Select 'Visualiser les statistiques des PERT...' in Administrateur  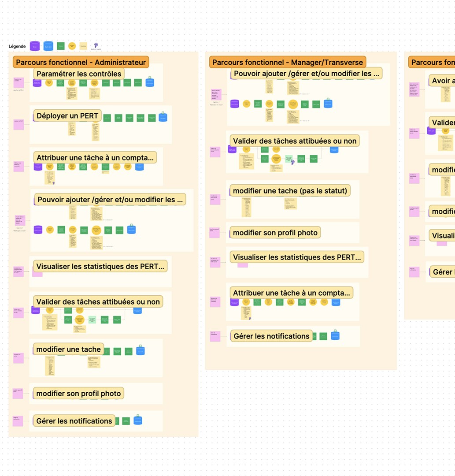[x=100, y=266]
